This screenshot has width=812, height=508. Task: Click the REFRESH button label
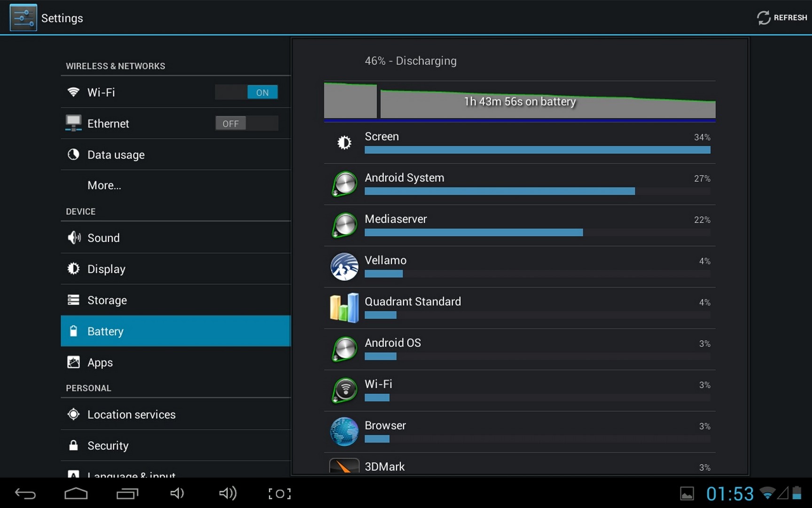click(x=790, y=17)
